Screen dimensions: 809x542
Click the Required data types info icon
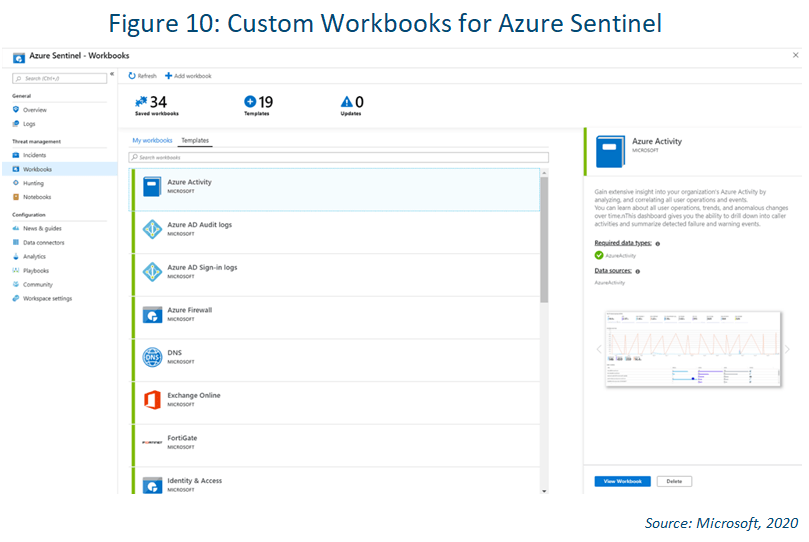point(658,244)
